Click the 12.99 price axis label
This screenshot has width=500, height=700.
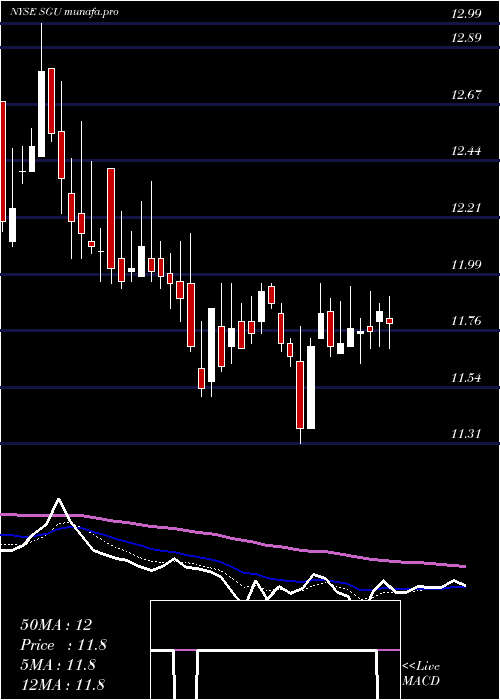point(466,14)
